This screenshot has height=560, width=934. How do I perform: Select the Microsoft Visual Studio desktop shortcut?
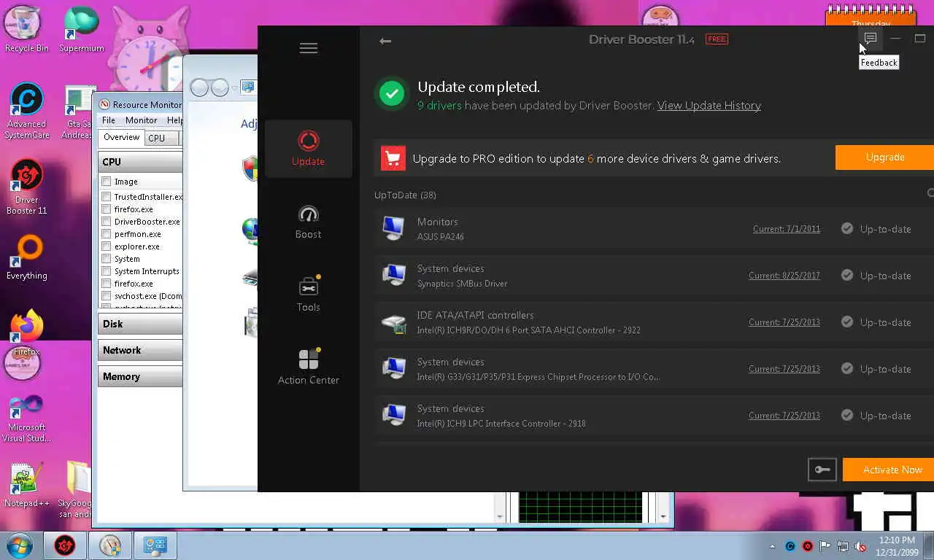click(x=26, y=418)
